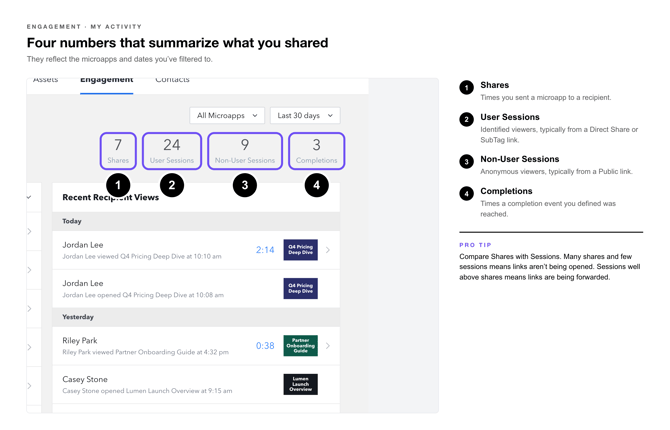Image resolution: width=670 pixels, height=430 pixels.
Task: Click the number 3 callout badge under Non-User Sessions
Action: pos(245,185)
